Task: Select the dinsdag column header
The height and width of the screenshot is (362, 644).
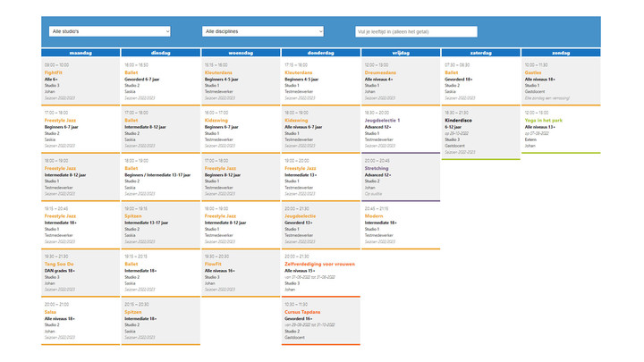Action: coord(161,53)
